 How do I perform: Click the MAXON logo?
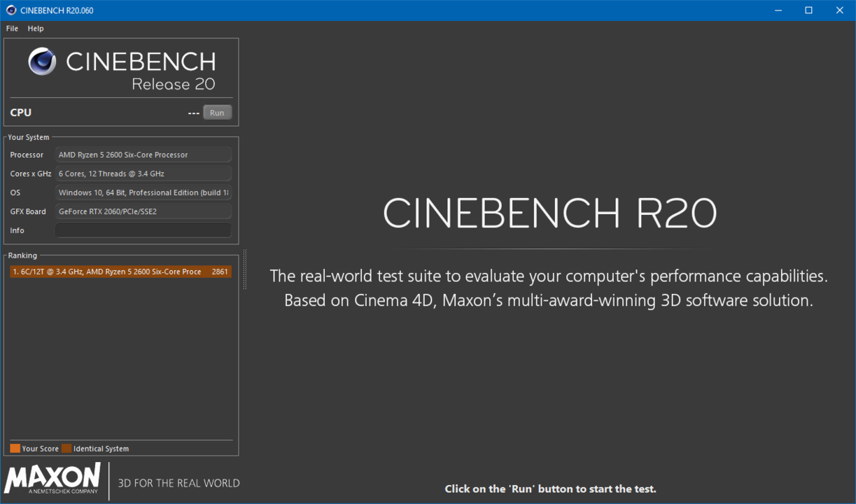pos(52,479)
